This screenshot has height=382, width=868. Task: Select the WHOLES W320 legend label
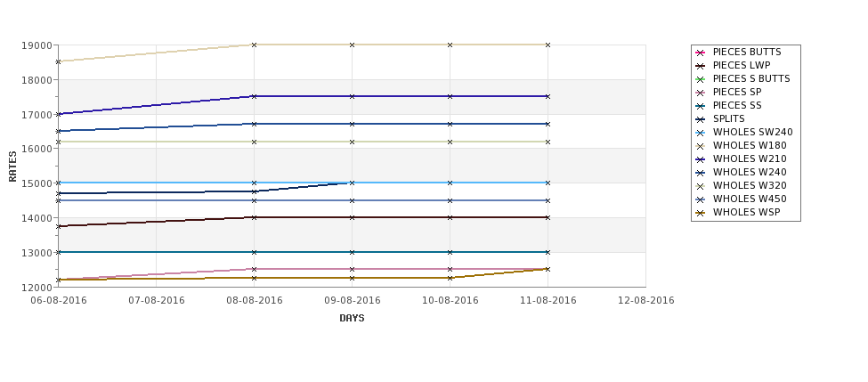point(750,185)
